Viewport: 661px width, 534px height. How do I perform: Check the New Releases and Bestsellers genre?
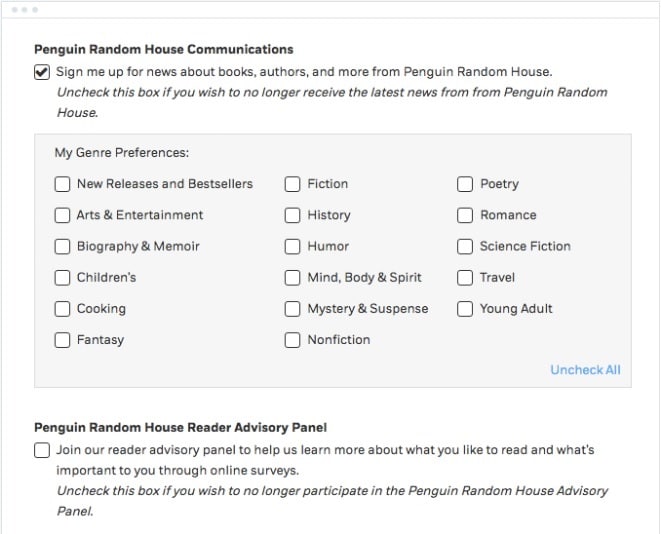[x=62, y=184]
